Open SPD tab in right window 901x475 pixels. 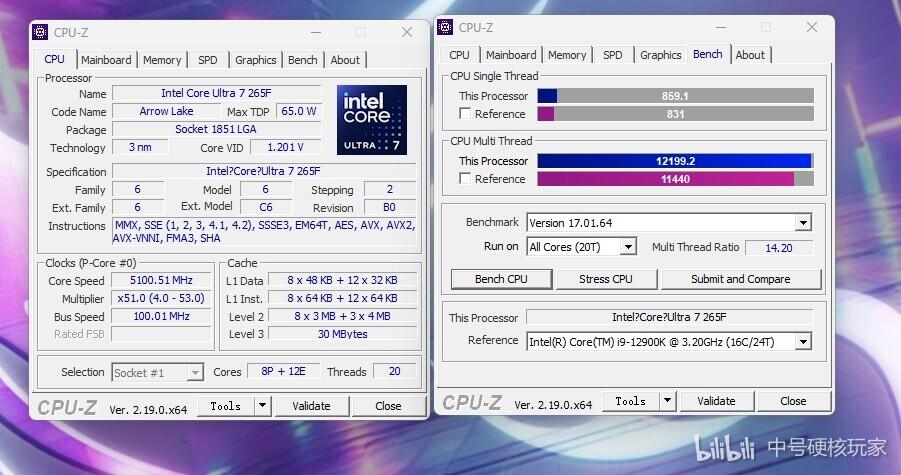613,55
